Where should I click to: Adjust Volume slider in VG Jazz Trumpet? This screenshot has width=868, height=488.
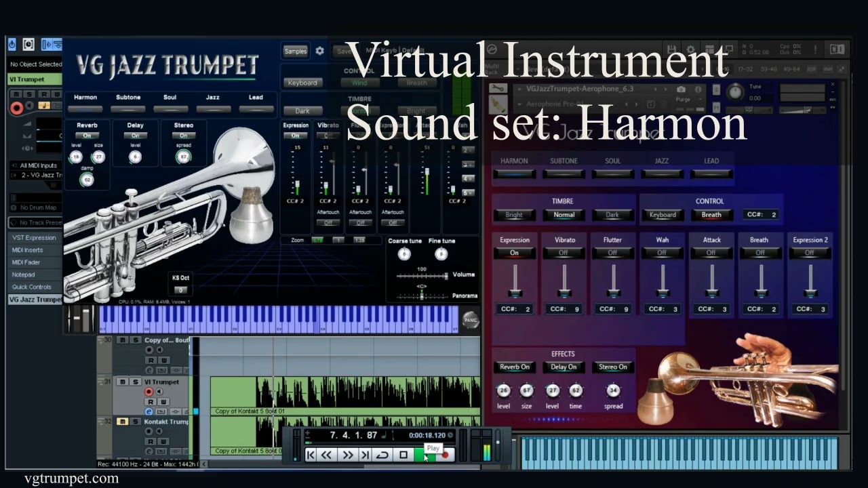tap(421, 275)
